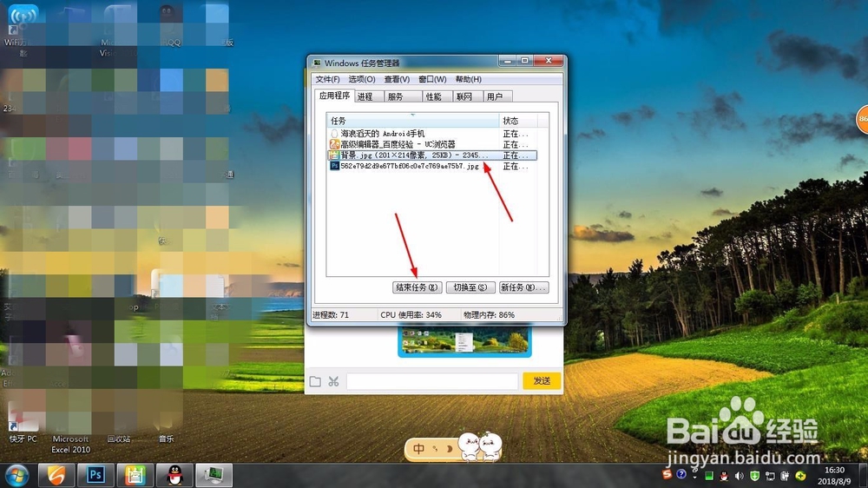Click the 结束任务(E) button
The height and width of the screenshot is (488, 868).
[x=417, y=287]
